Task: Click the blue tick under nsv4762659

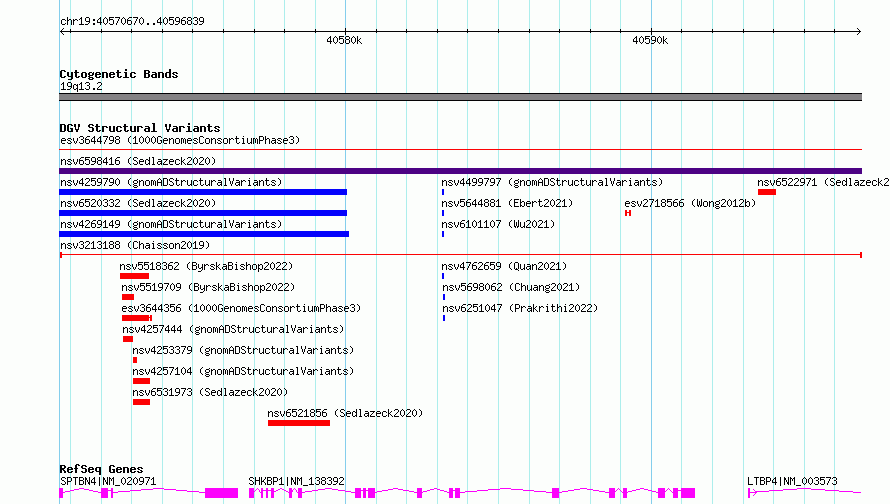Action: pyautogui.click(x=443, y=276)
